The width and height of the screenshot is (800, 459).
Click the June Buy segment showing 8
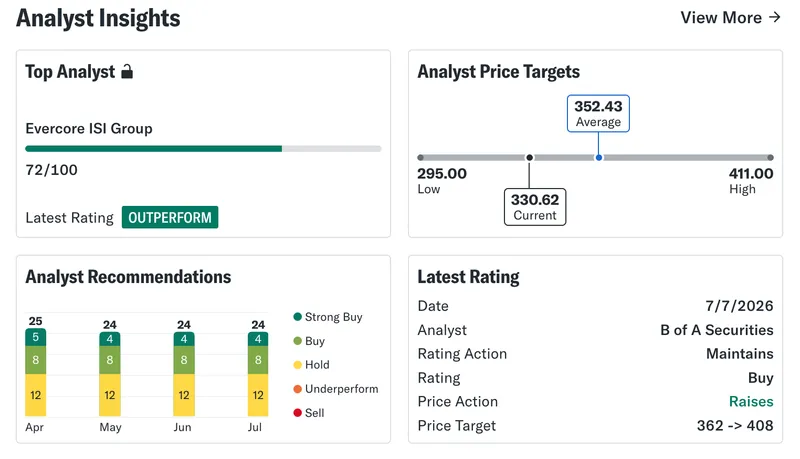pyautogui.click(x=184, y=360)
